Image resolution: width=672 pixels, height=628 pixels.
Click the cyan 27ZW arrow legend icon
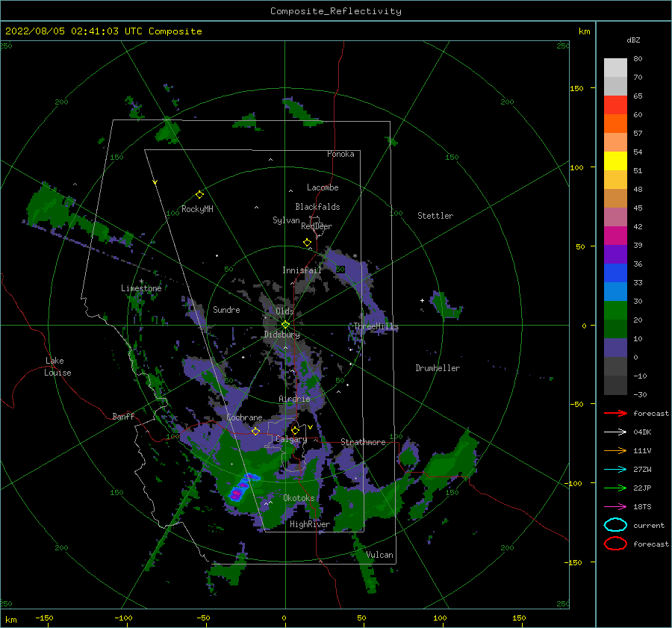click(x=615, y=470)
